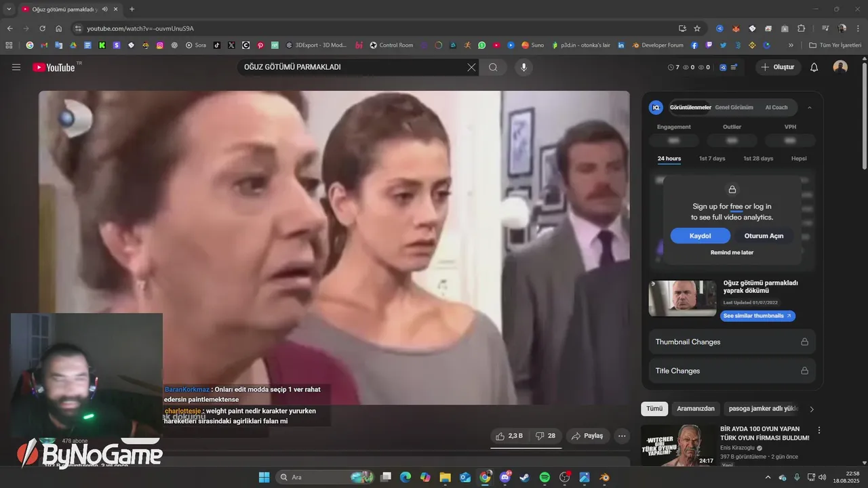Go to the browser home page icon

pos(58,28)
